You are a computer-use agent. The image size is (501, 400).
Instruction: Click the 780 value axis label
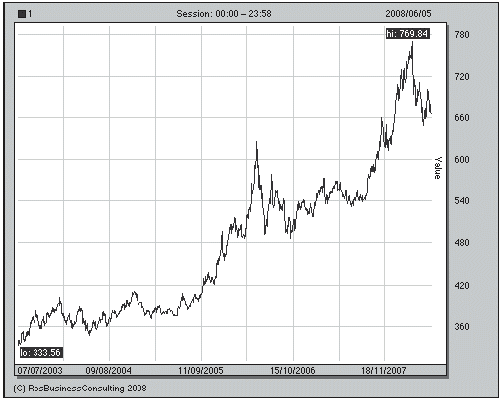click(462, 35)
